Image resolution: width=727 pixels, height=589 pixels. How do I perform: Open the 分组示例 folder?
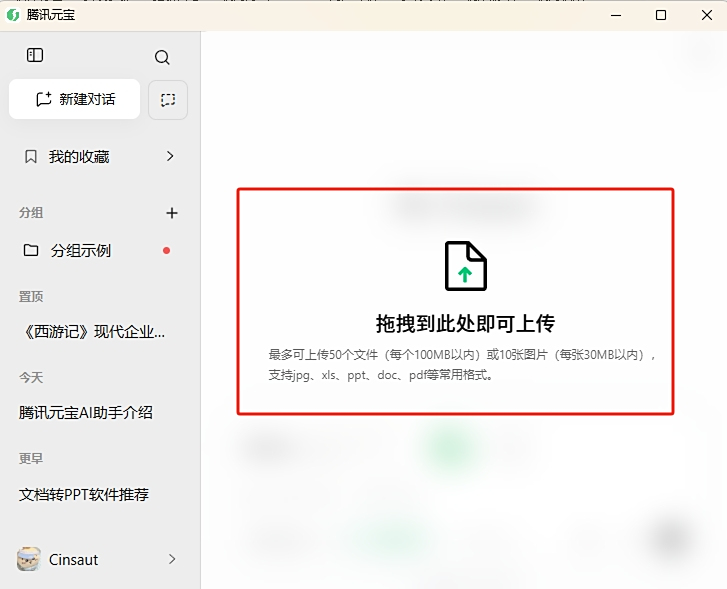(80, 250)
